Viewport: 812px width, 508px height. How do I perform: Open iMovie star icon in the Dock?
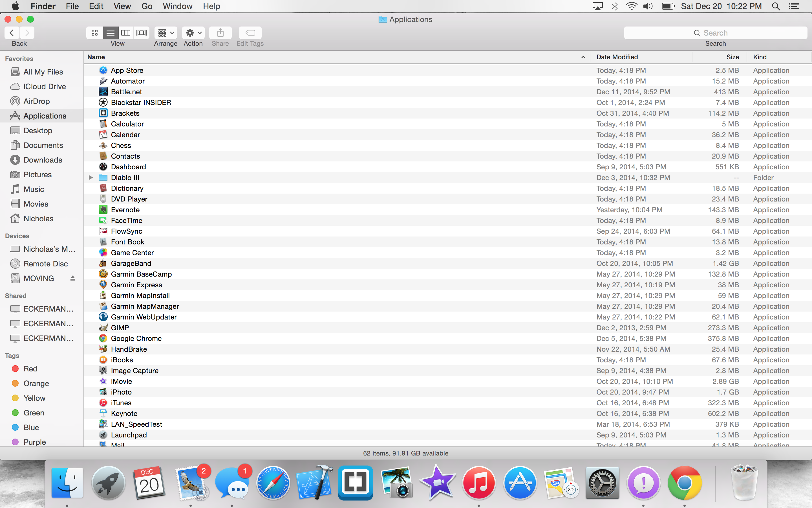(438, 483)
